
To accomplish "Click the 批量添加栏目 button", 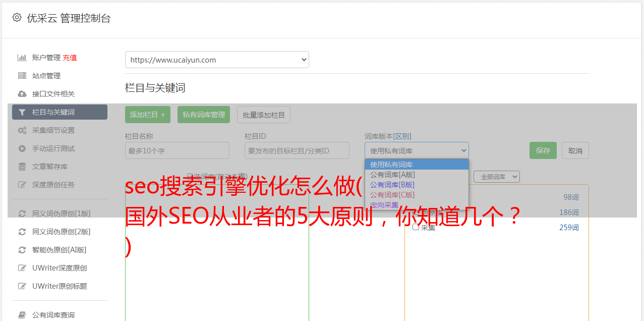I will pyautogui.click(x=264, y=115).
